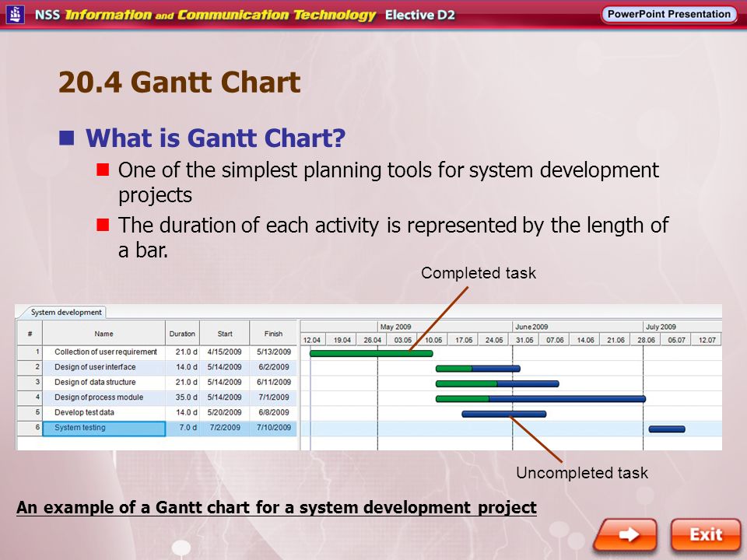Click the 7/2/2009 start date cell
Image resolution: width=747 pixels, height=560 pixels.
tap(225, 428)
